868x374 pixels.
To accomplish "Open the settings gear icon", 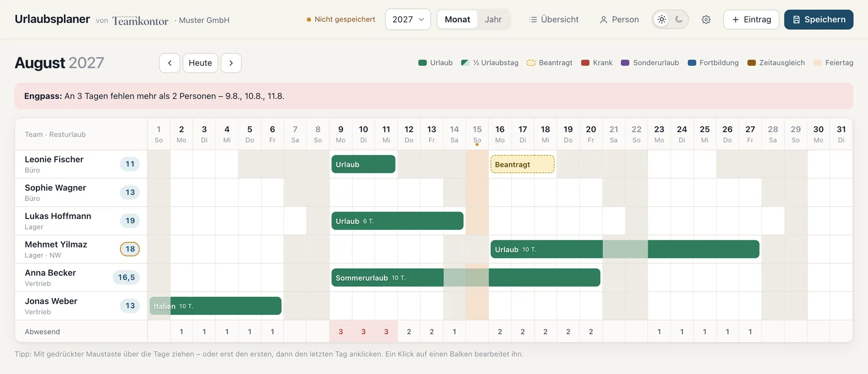I will 706,20.
